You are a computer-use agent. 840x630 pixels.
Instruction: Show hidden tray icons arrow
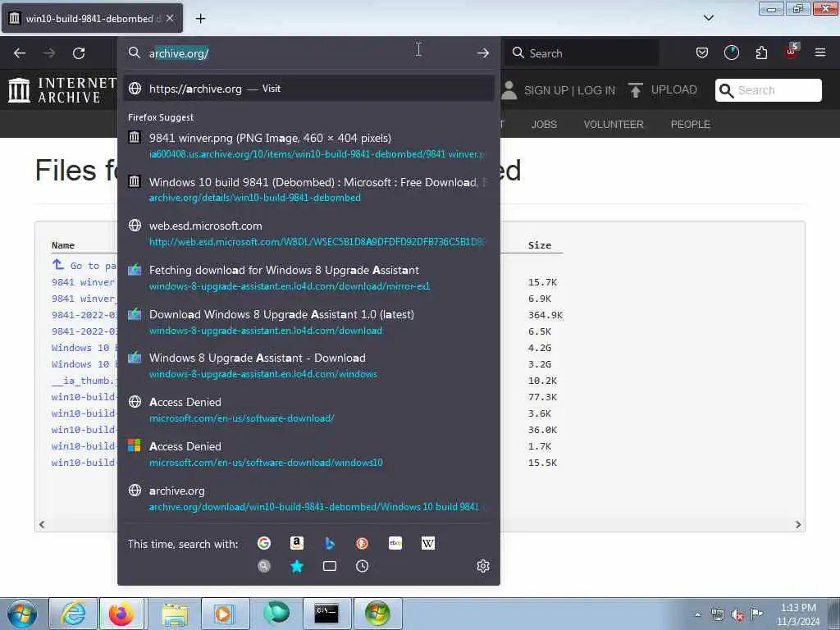point(697,614)
